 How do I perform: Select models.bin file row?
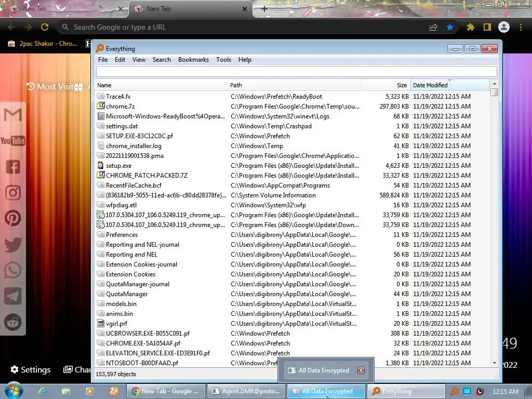click(293, 303)
